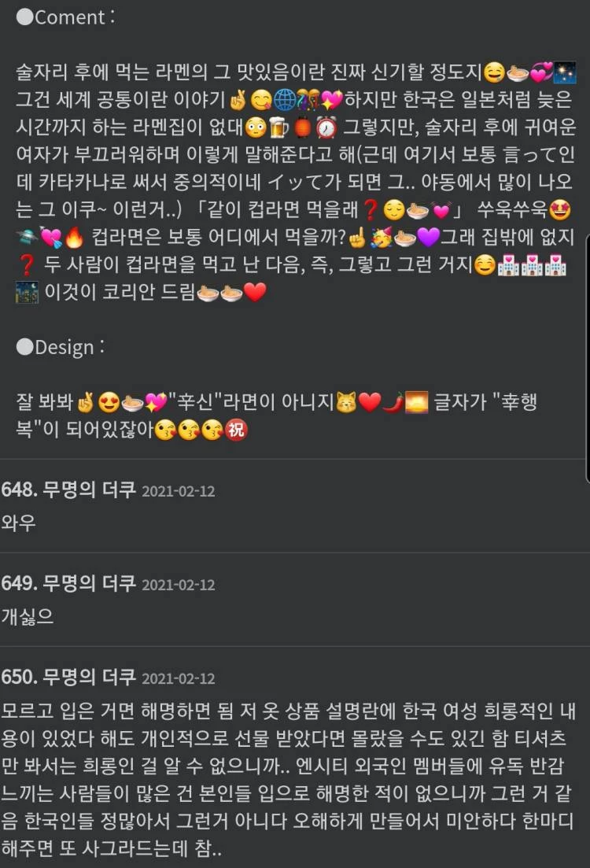Viewport: 590px width, 868px height.
Task: Select comment number 649 header
Action: (108, 583)
